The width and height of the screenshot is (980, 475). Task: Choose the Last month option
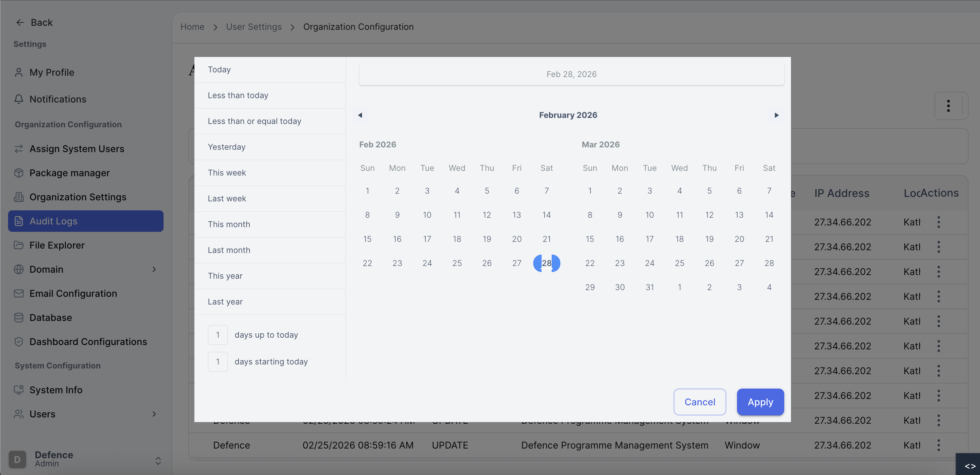click(x=229, y=250)
